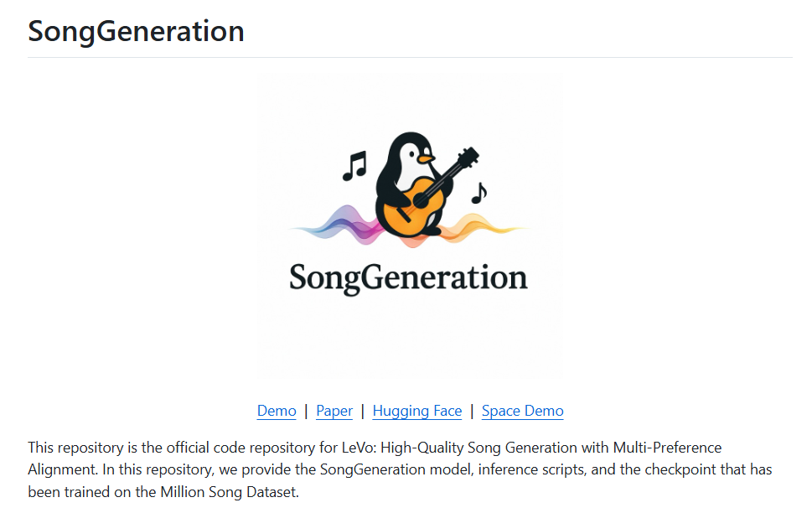Visit the Hugging Face page

416,411
